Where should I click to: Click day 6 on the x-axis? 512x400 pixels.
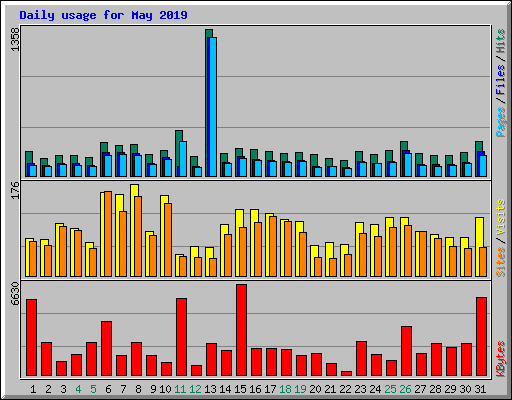click(x=108, y=389)
